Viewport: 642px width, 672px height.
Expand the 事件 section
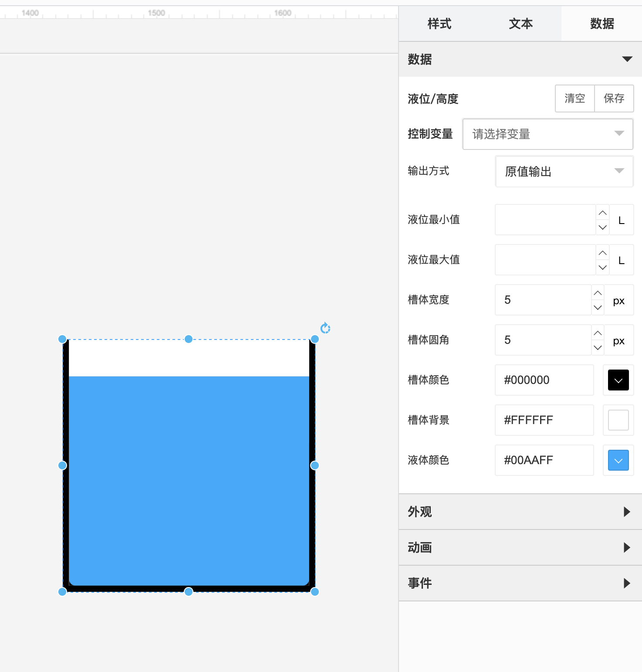(x=520, y=583)
